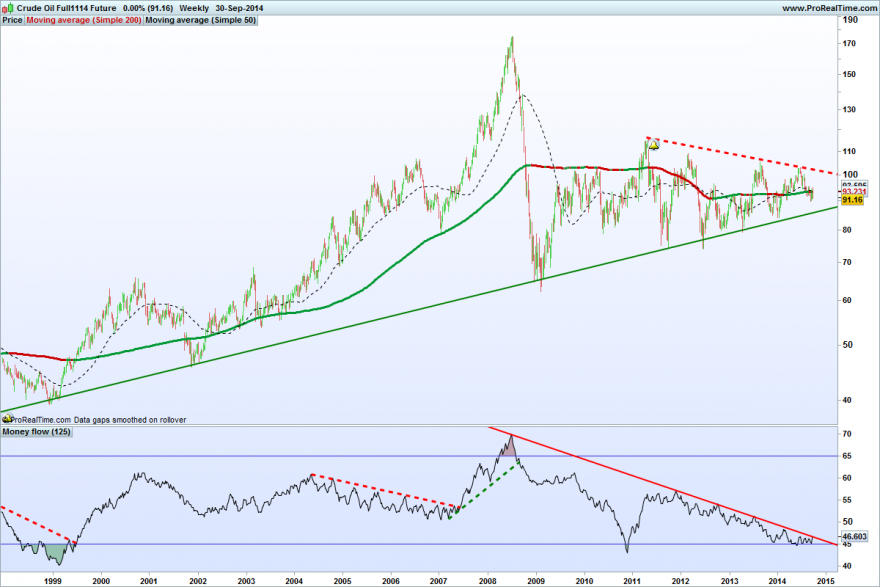
Task: Click the 30-Sep-2014 date text
Action: [x=240, y=8]
